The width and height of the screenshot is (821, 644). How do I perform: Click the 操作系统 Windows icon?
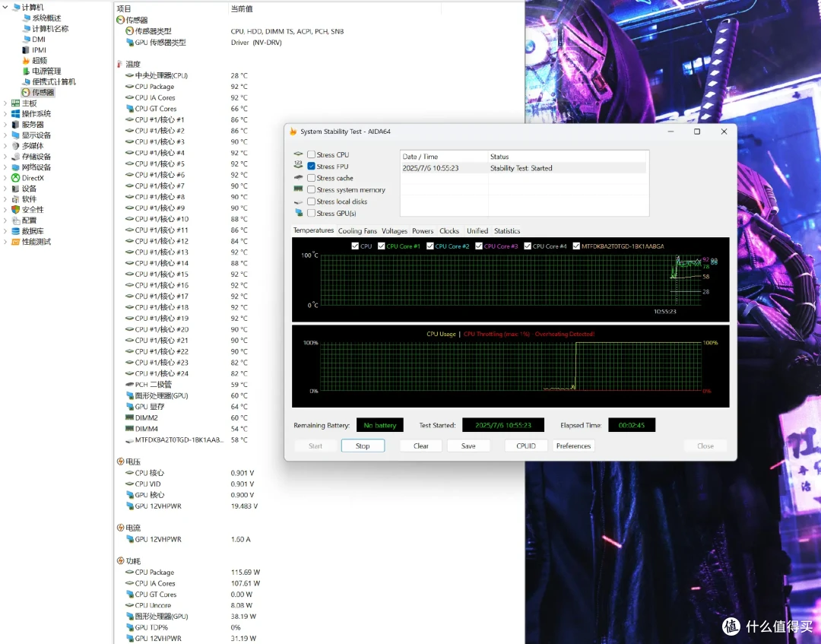(15, 113)
